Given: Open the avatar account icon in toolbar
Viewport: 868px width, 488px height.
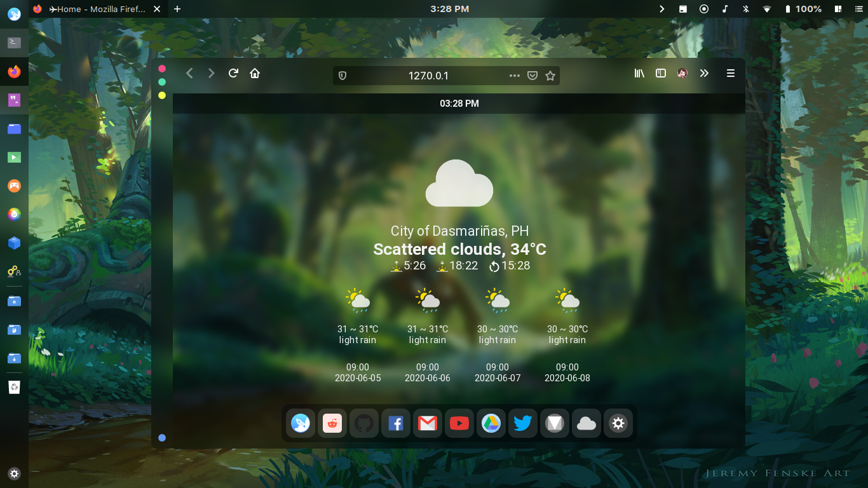Looking at the screenshot, I should click(682, 73).
